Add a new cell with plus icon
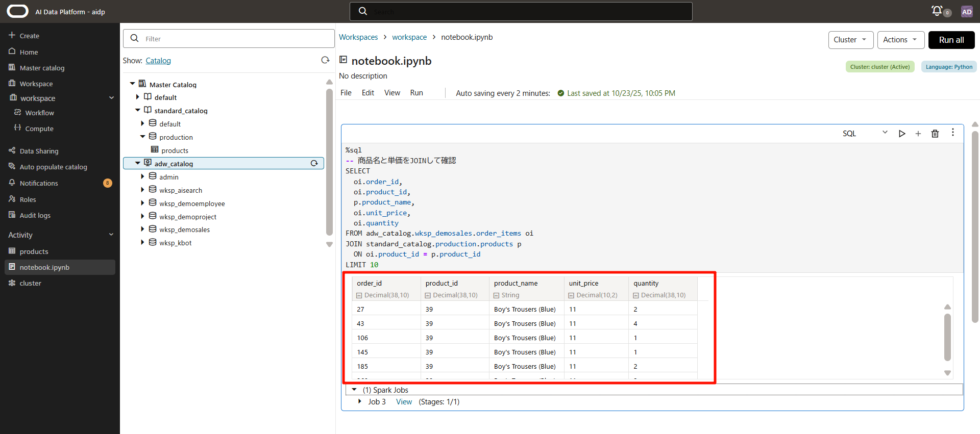This screenshot has width=980, height=434. (x=918, y=134)
